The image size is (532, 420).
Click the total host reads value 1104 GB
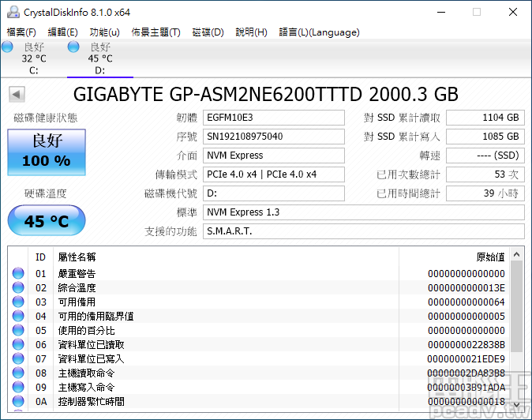485,118
